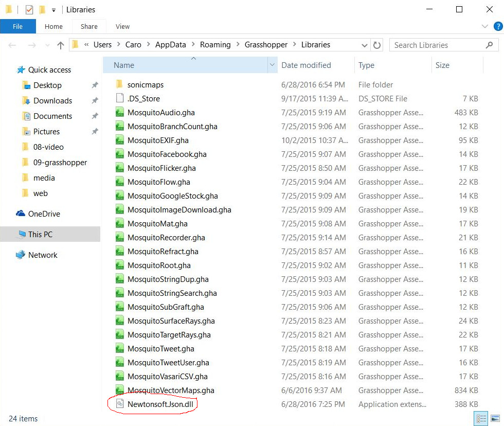Switch to the Share ribbon tab
Screen dimensions: 504x426
point(89,26)
